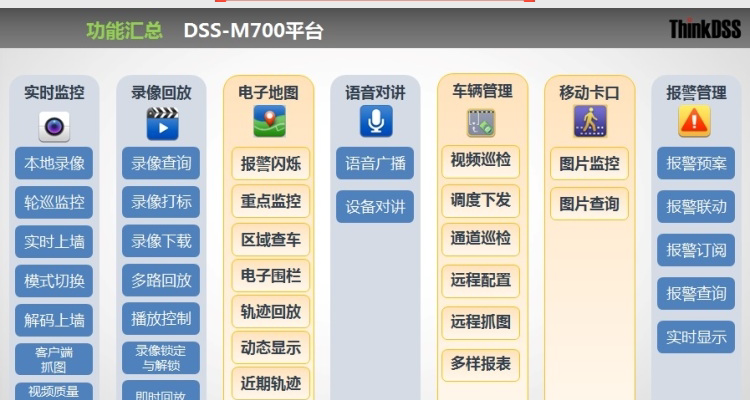Open 录像查询
The image size is (750, 400).
(x=161, y=163)
